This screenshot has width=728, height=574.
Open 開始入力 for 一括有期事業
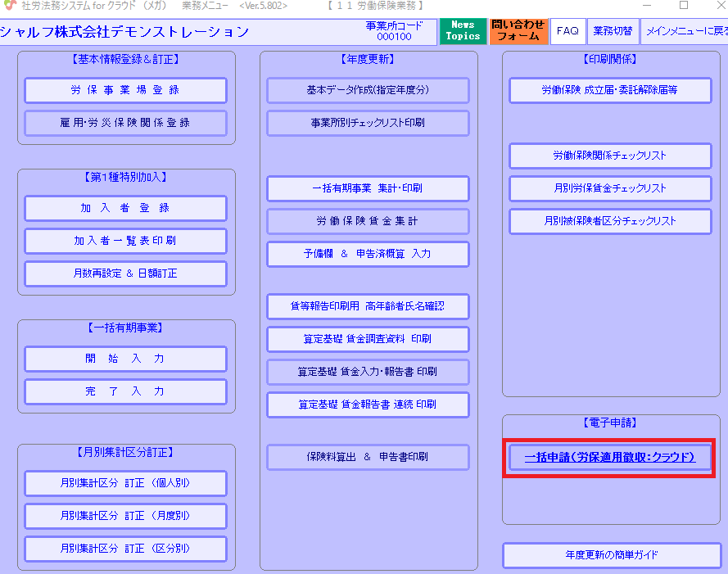coord(125,359)
